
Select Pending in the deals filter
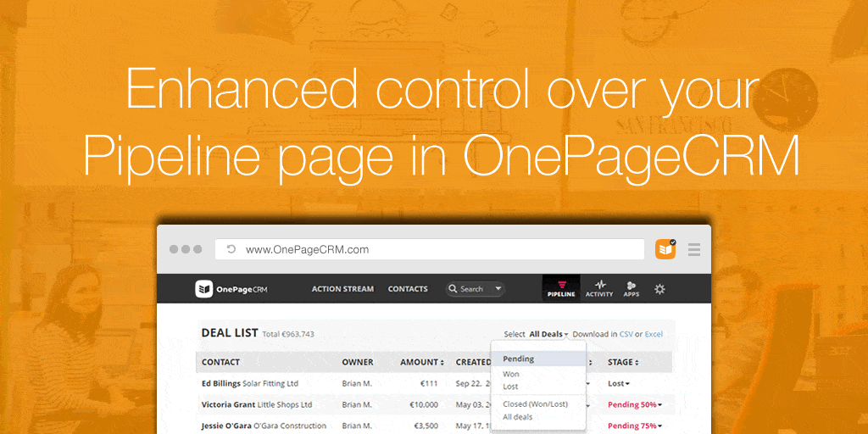(x=538, y=359)
